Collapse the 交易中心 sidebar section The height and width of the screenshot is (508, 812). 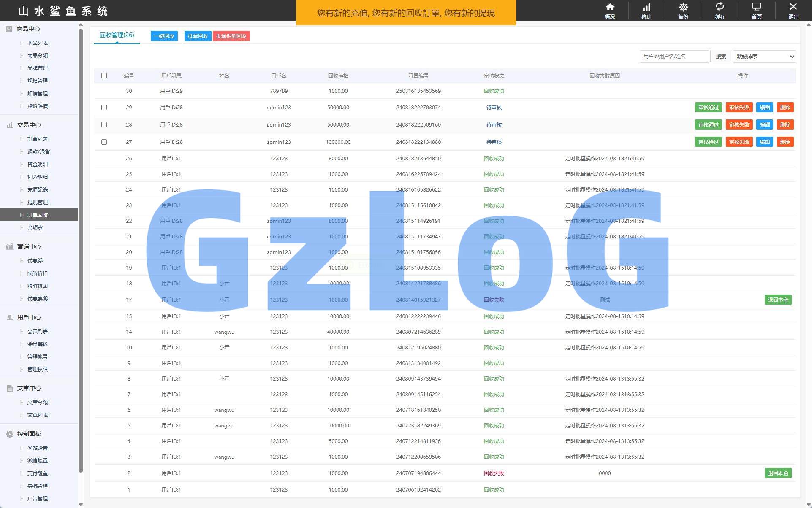coord(29,125)
